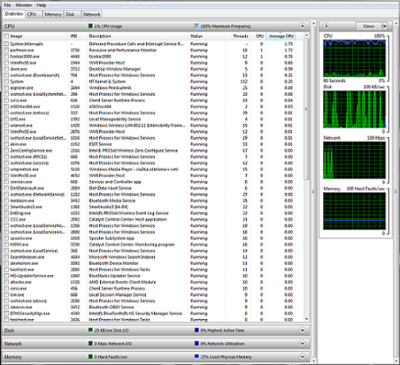Collapse the CPU section chevron

(302, 26)
